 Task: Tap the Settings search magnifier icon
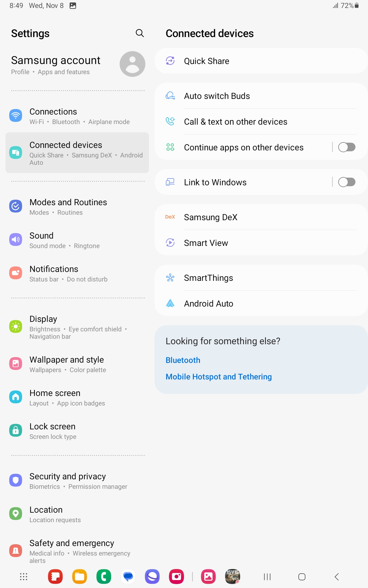pos(140,33)
